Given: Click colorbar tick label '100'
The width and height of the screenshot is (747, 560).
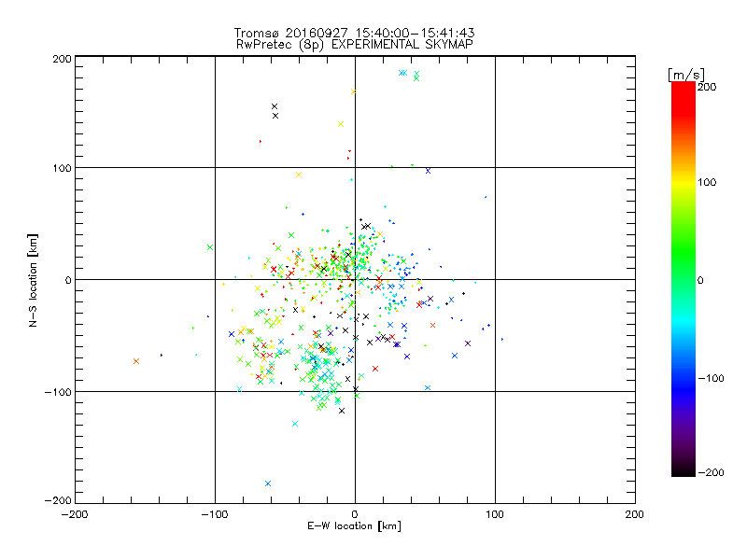Looking at the screenshot, I should point(707,182).
